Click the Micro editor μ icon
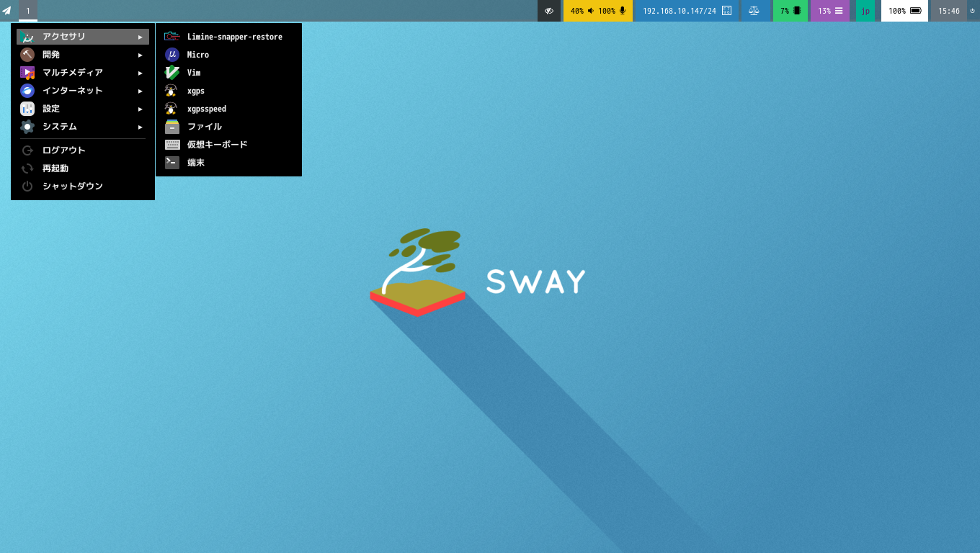 coord(171,55)
